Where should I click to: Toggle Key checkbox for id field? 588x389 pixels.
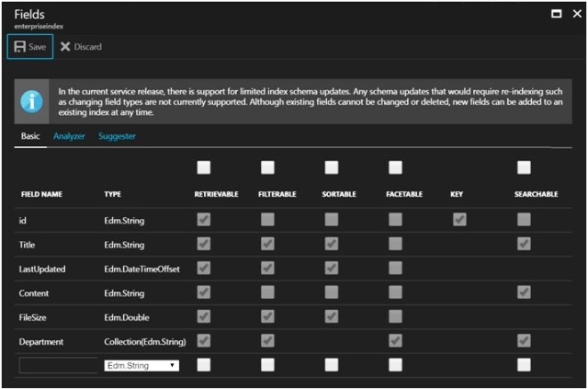[459, 219]
